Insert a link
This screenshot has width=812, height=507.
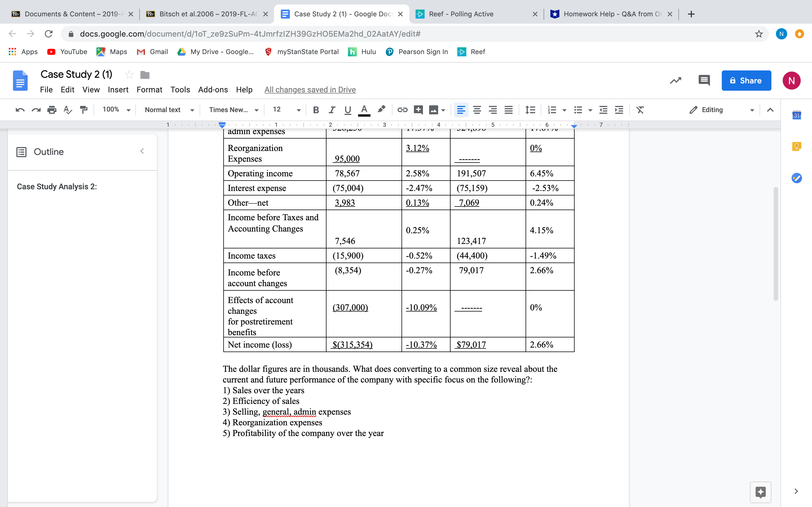(402, 110)
